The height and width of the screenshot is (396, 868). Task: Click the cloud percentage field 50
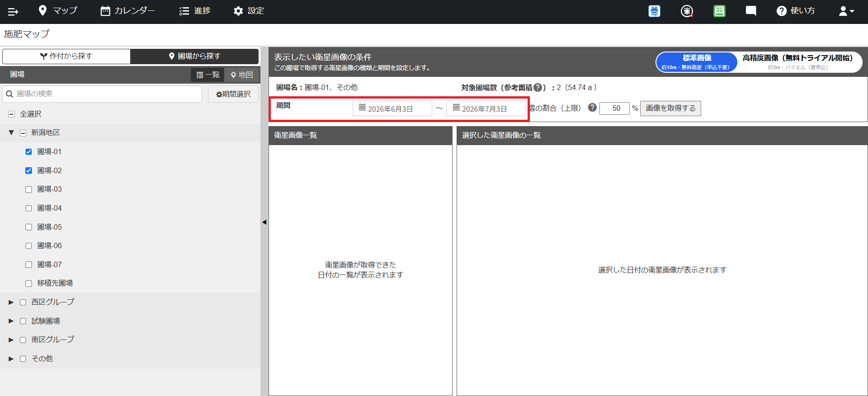(x=614, y=108)
